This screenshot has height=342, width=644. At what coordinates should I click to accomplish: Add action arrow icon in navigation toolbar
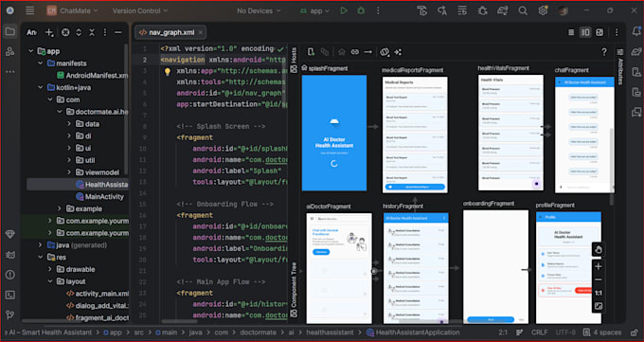(x=368, y=52)
